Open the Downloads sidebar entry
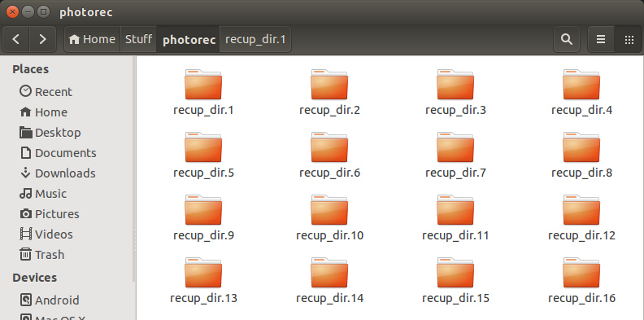This screenshot has width=644, height=320. coord(58,173)
